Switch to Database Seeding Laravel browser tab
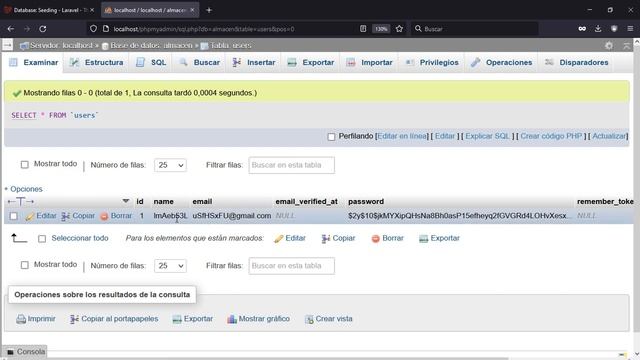640x360 pixels. pyautogui.click(x=49, y=10)
